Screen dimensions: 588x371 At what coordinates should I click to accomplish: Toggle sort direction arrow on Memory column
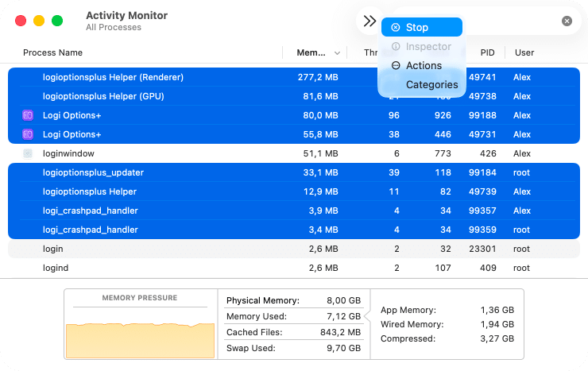click(x=338, y=53)
